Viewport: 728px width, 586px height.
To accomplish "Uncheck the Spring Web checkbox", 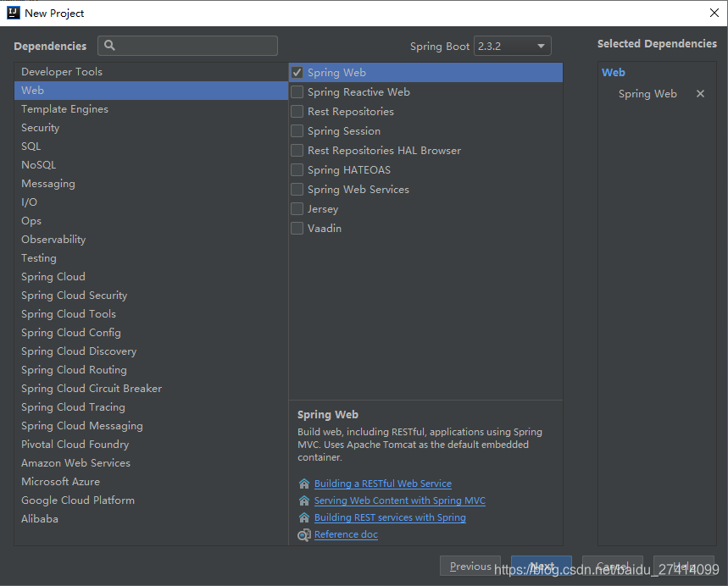I will click(297, 72).
